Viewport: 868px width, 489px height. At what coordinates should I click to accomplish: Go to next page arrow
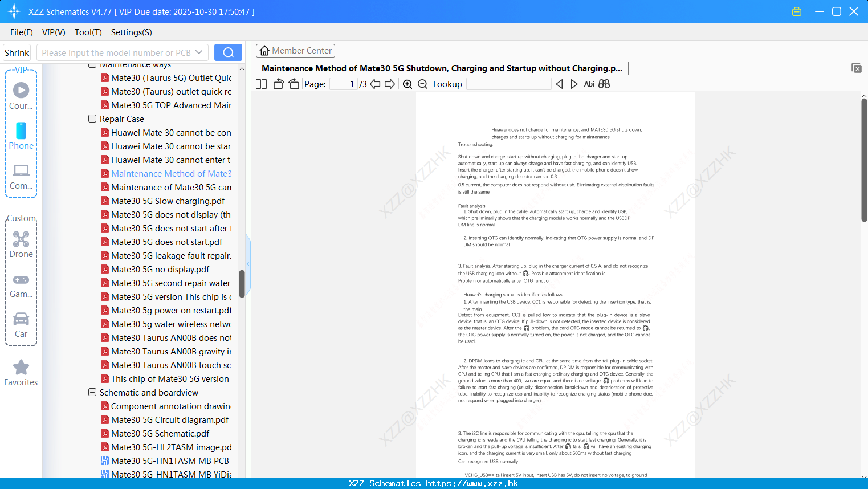tap(390, 84)
